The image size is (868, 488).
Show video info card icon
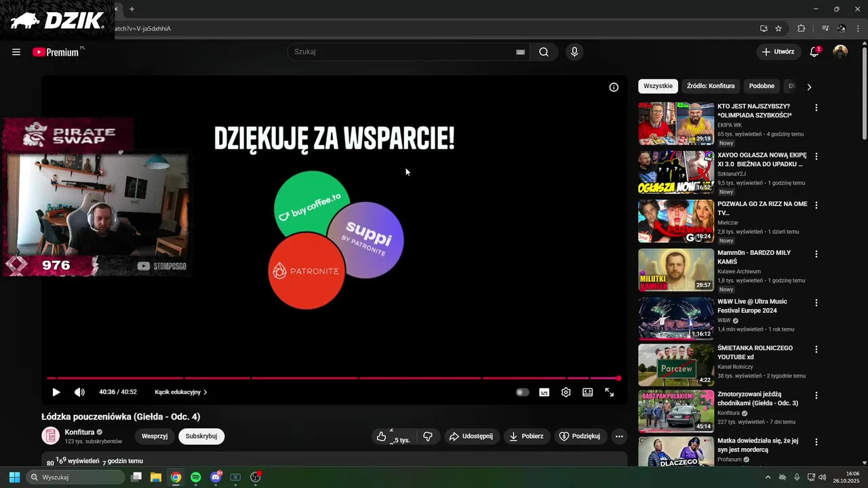(x=614, y=87)
